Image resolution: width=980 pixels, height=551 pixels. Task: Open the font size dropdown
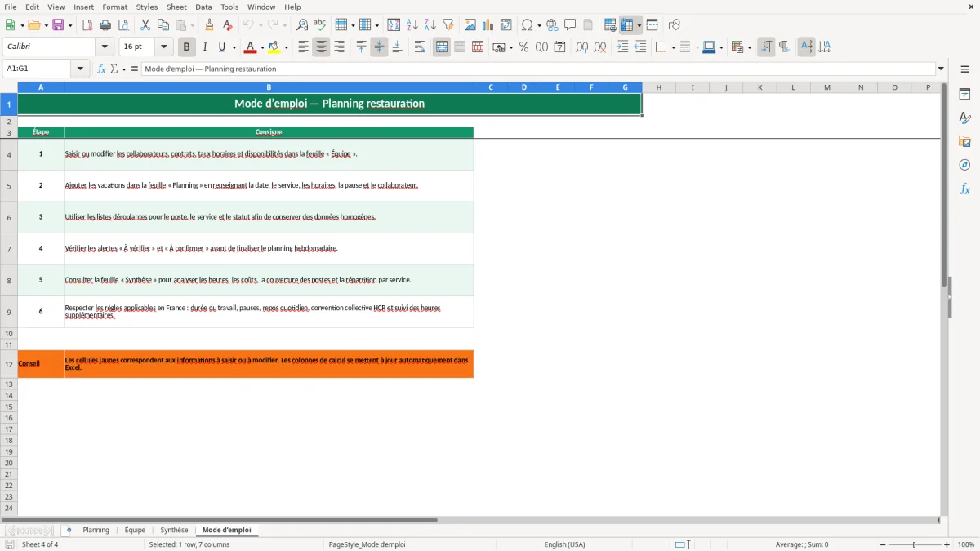[x=163, y=47]
